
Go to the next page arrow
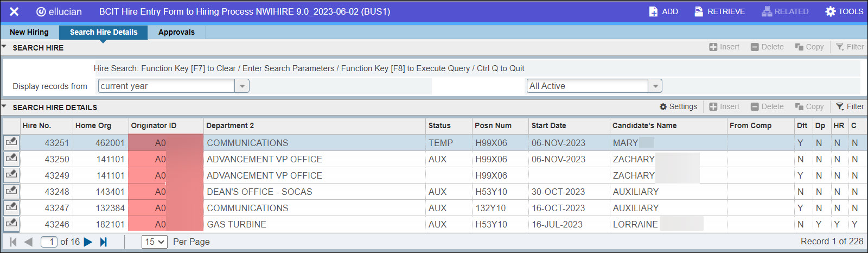(88, 242)
